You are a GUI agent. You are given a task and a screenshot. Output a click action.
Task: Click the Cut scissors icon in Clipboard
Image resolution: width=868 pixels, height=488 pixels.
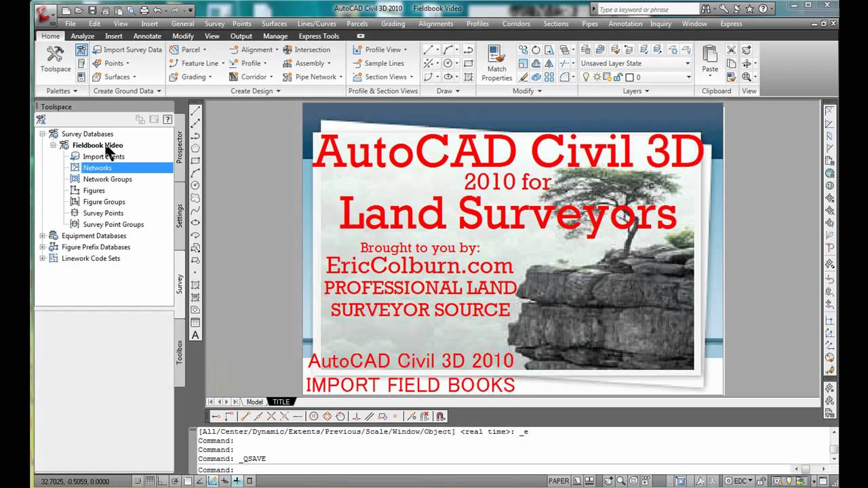coord(731,49)
